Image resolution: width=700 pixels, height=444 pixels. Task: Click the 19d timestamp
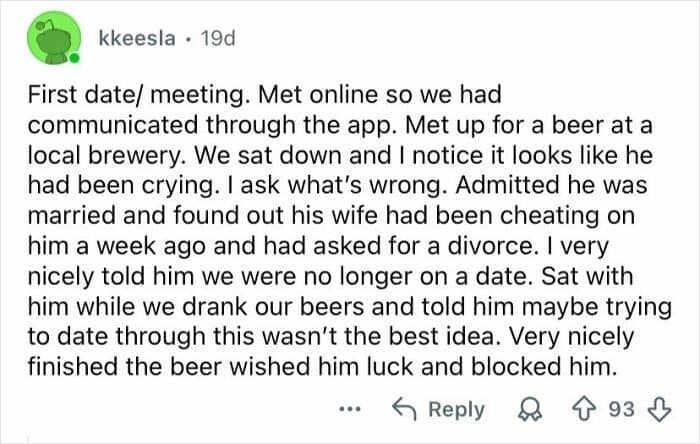click(x=220, y=38)
